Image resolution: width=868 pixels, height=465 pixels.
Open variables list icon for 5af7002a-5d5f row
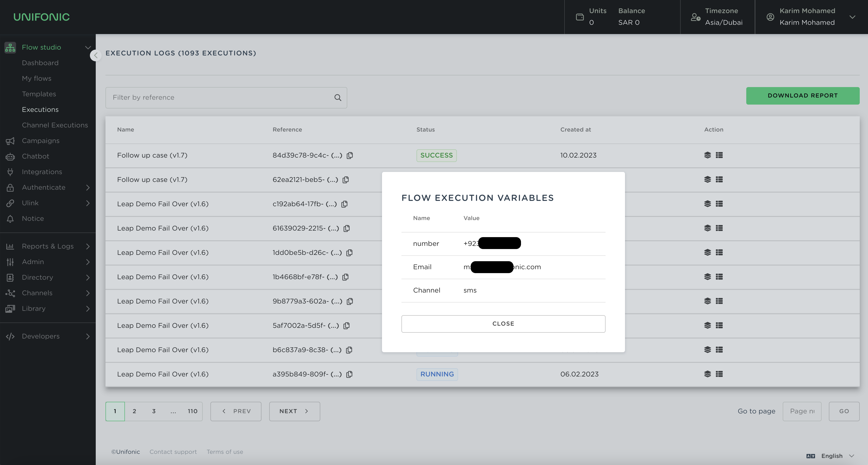tap(719, 325)
